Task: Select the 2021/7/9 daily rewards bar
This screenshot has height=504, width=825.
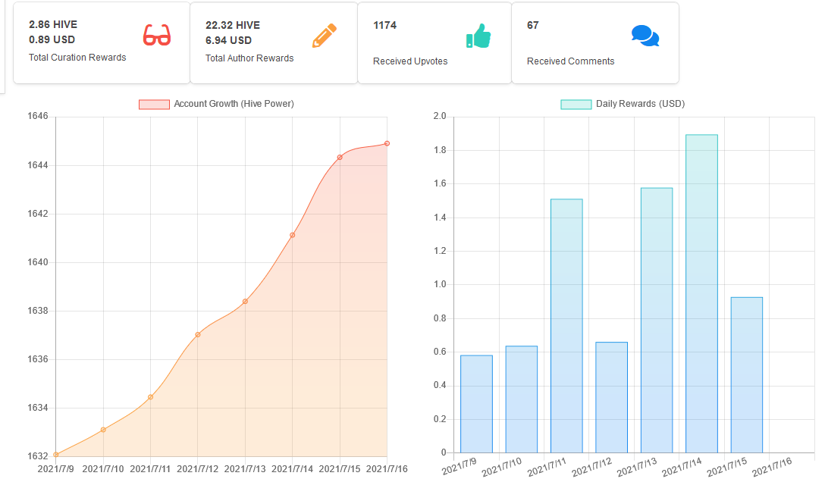Action: pos(477,404)
